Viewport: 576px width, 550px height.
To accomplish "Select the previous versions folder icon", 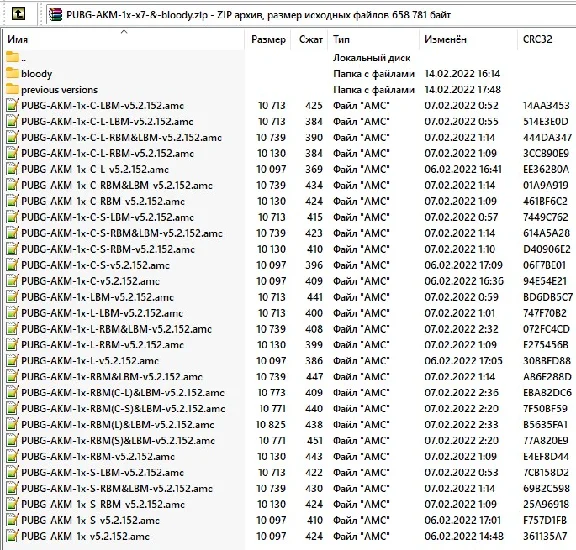I will click(12, 89).
